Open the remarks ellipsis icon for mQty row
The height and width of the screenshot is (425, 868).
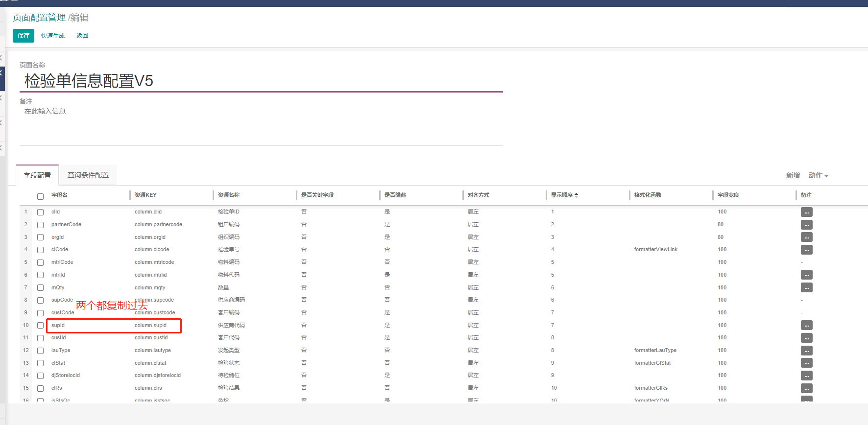(x=807, y=287)
